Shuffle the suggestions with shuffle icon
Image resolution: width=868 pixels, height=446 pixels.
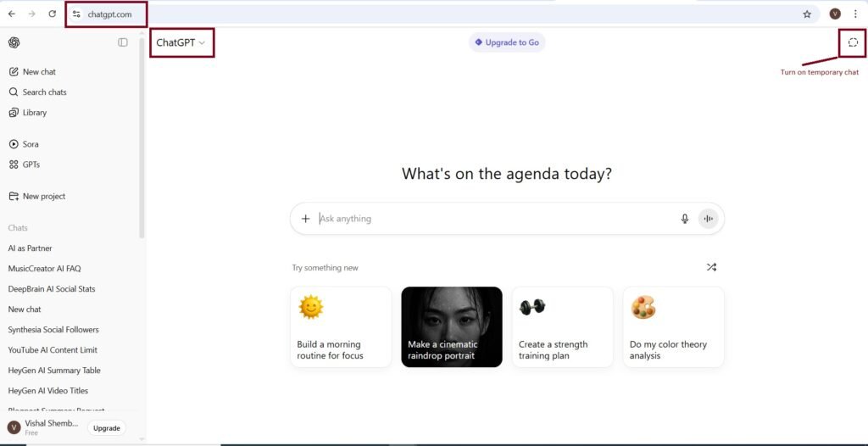711,267
